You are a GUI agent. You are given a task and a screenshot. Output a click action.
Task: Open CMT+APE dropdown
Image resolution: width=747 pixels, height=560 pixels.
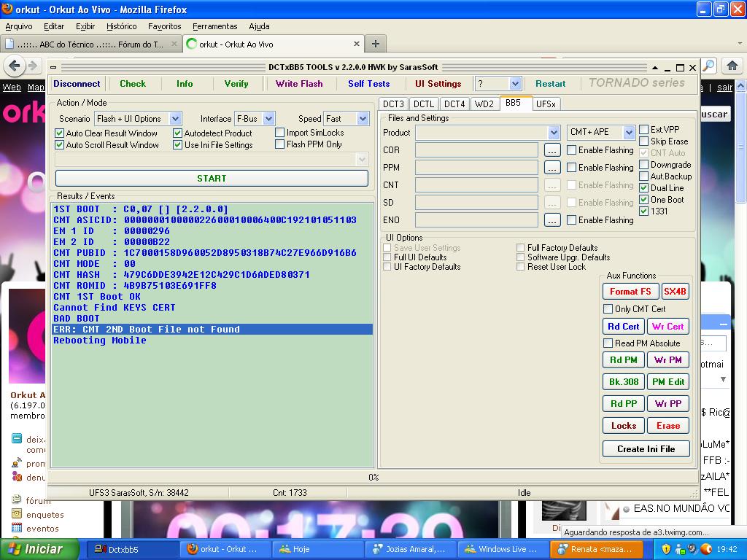(x=629, y=133)
